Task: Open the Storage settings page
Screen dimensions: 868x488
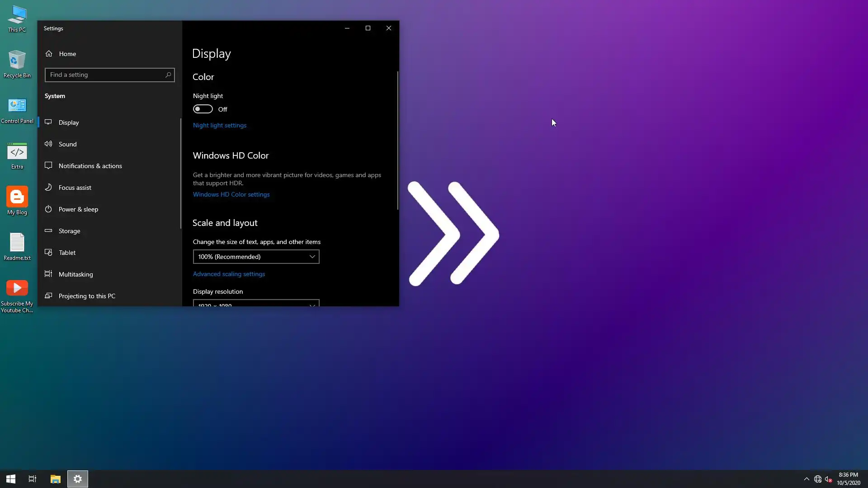Action: coord(69,231)
